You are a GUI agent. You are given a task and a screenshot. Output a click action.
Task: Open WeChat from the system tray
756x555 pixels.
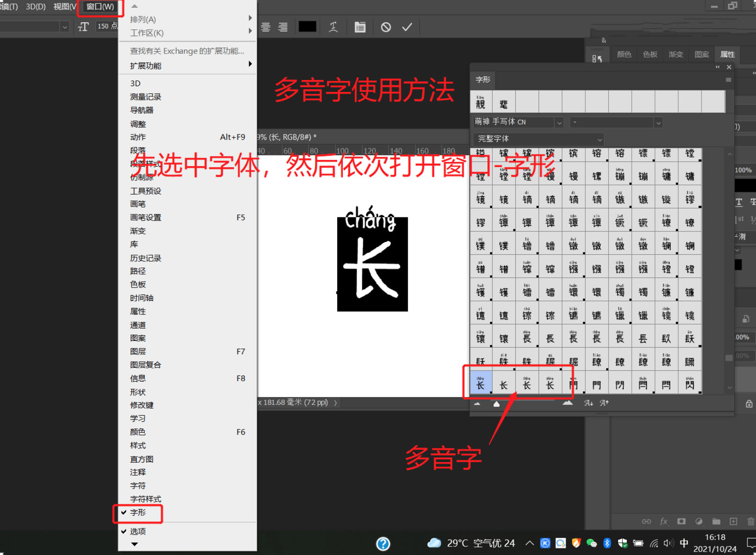pyautogui.click(x=592, y=543)
